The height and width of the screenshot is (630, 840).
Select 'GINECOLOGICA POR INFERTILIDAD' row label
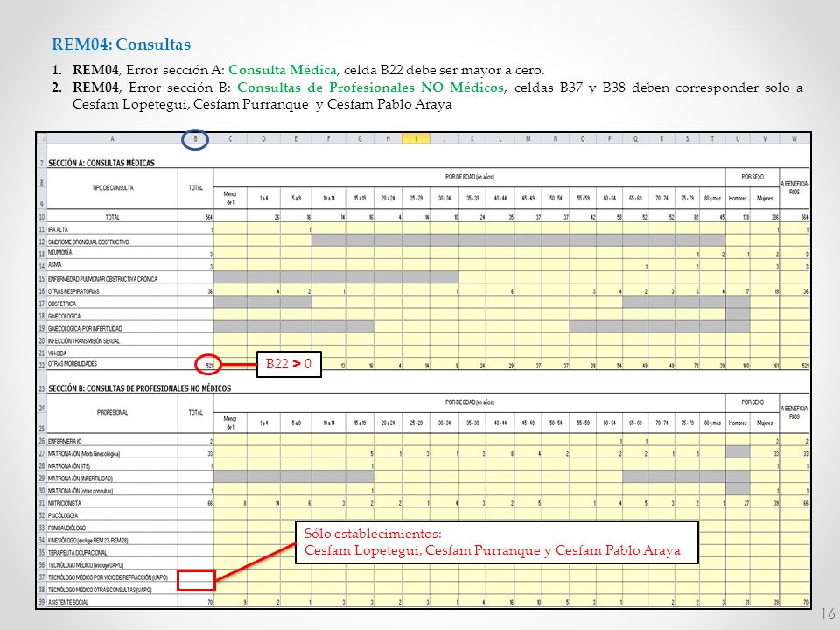click(85, 328)
